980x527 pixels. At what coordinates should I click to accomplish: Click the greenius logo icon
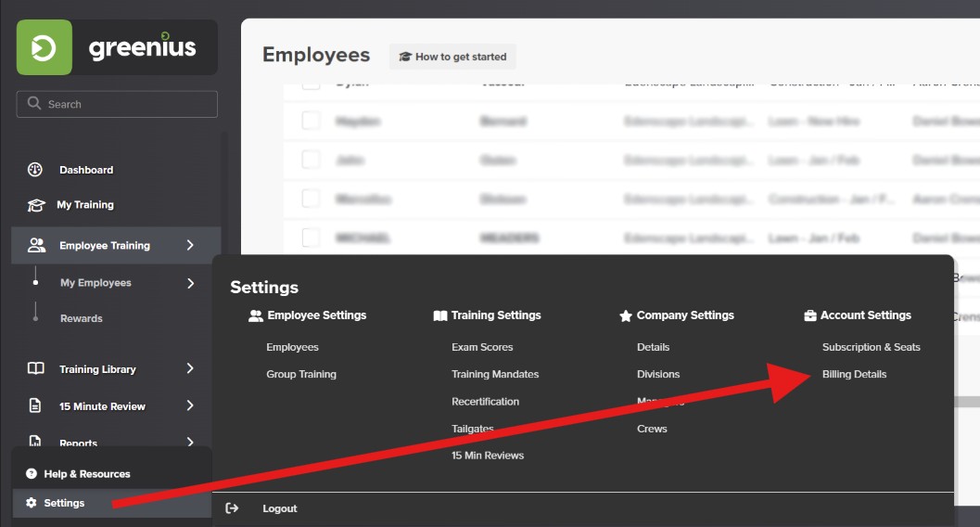44,47
